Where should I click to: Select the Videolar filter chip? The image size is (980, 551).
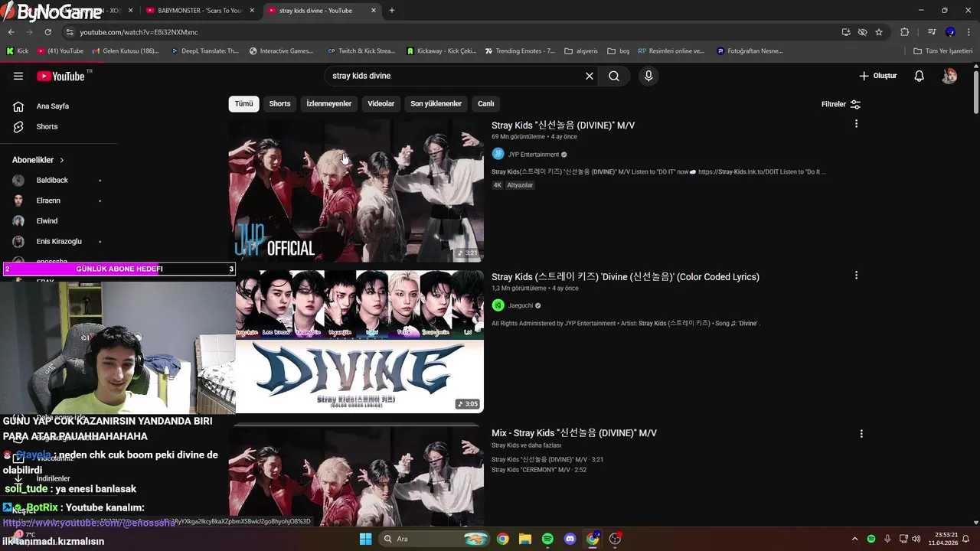[x=381, y=104]
